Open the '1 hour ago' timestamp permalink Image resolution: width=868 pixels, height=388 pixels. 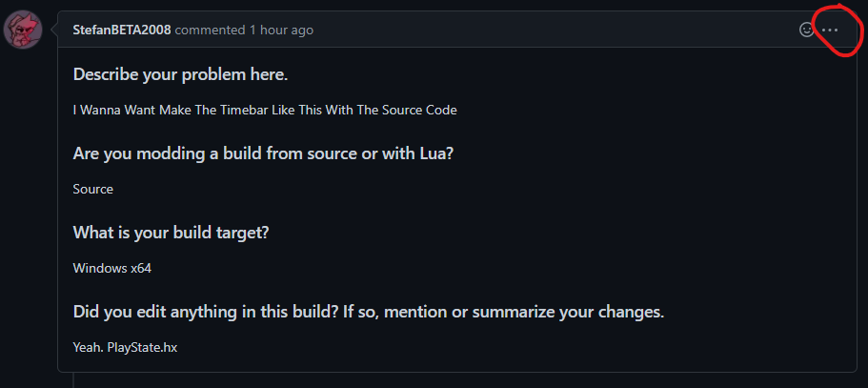pos(281,30)
